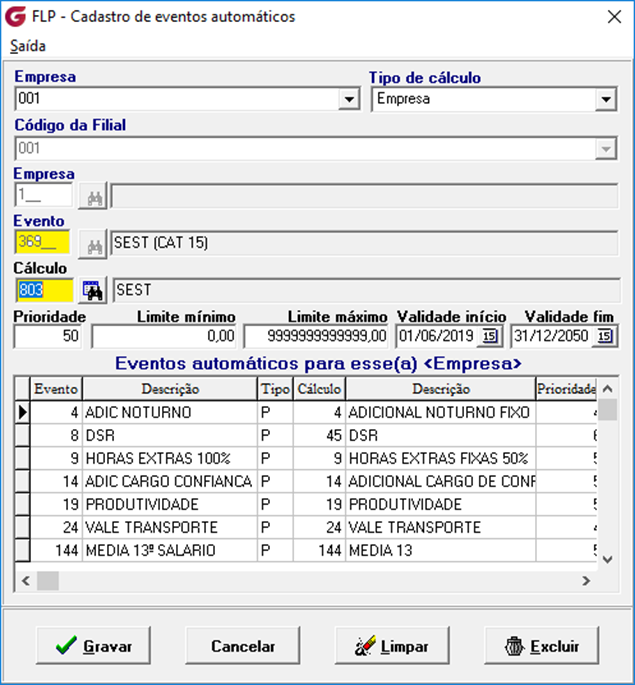The width and height of the screenshot is (635, 685).
Task: Click the horizontal scrollbar thumb
Action: [x=48, y=581]
